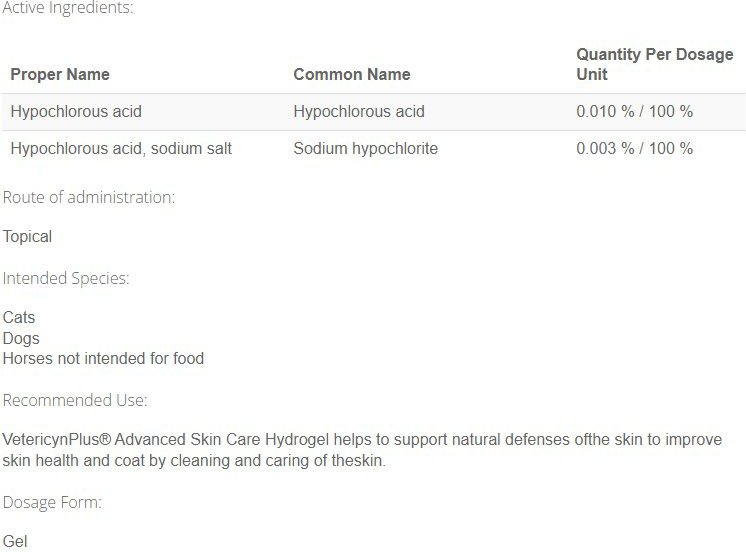This screenshot has height=552, width=746.
Task: Click the "Intended Species:" heading
Action: tap(66, 278)
